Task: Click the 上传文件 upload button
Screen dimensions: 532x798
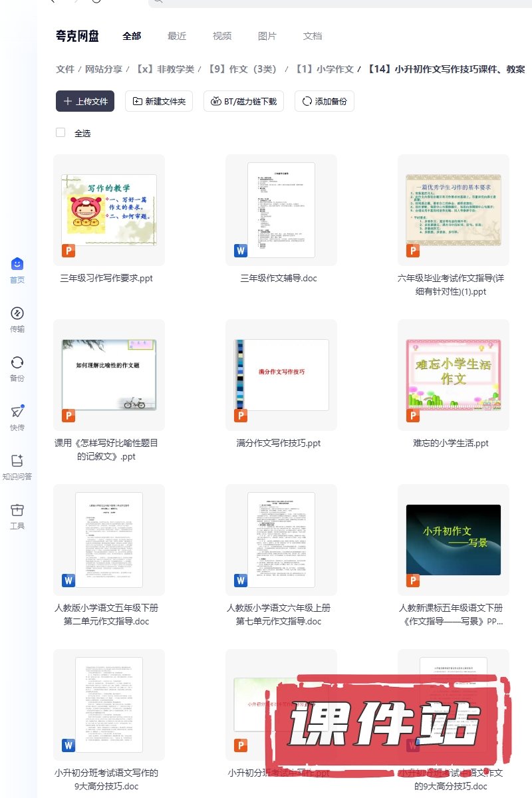Action: pyautogui.click(x=85, y=101)
